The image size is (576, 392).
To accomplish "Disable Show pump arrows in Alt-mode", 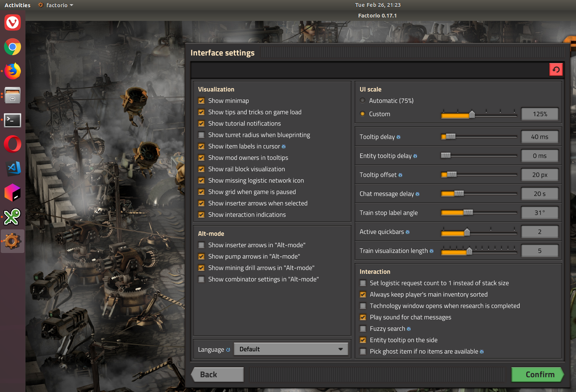I will point(202,256).
